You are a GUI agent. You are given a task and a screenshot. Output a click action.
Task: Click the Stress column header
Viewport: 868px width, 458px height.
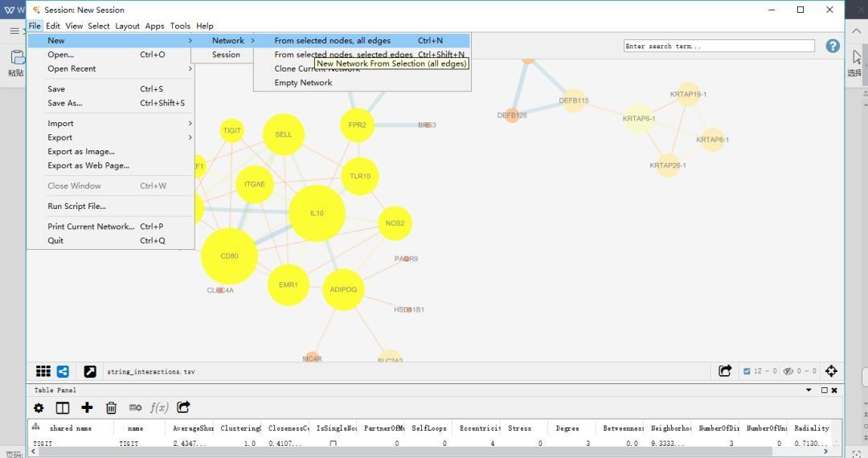tap(520, 428)
